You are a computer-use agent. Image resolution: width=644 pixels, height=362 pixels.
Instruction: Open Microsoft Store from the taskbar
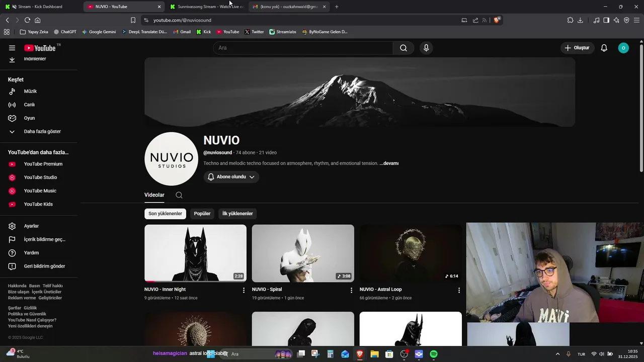[389, 354]
